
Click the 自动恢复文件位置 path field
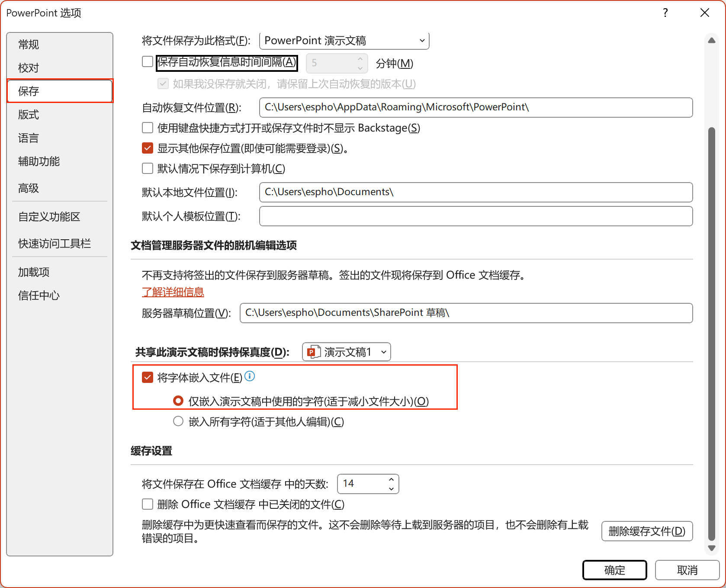[x=476, y=107]
